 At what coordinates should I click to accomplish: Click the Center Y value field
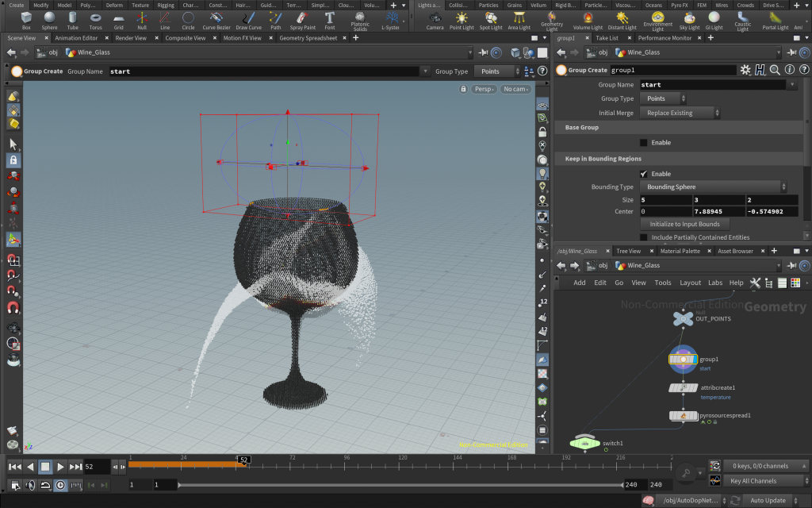[718, 211]
